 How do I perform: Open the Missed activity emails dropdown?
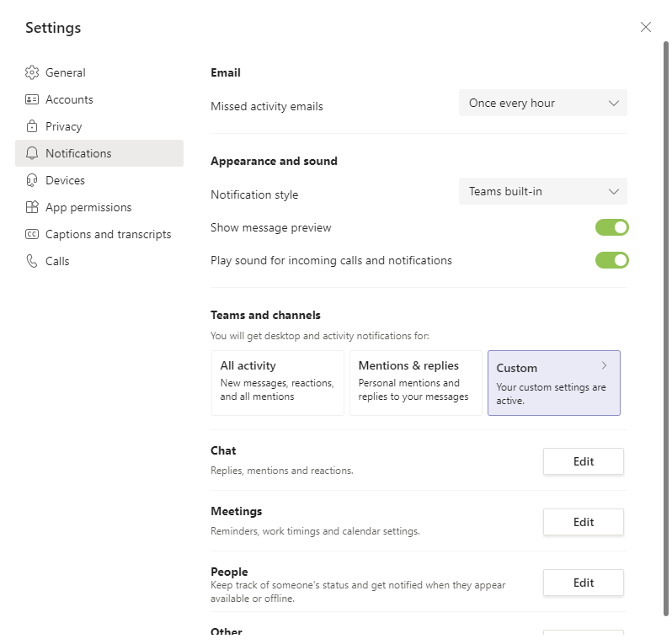click(x=542, y=103)
